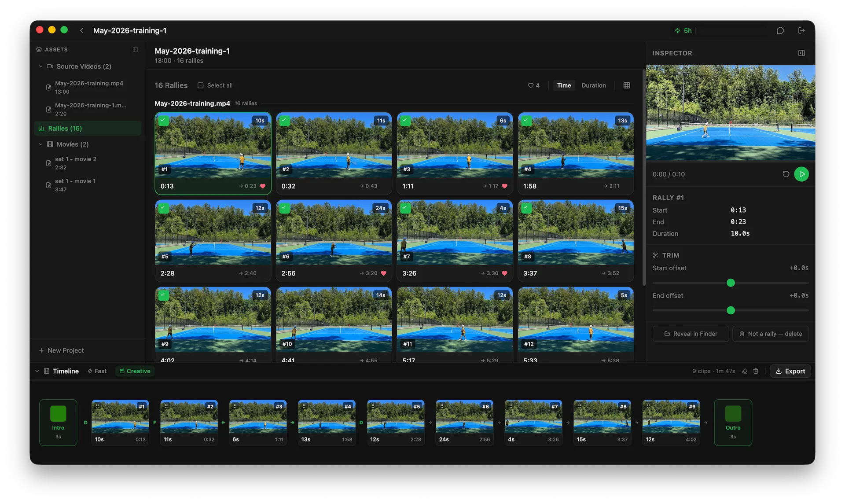Screen dimensions: 845x504
Task: Open Rallies (16) in sidebar
Action: coord(88,129)
